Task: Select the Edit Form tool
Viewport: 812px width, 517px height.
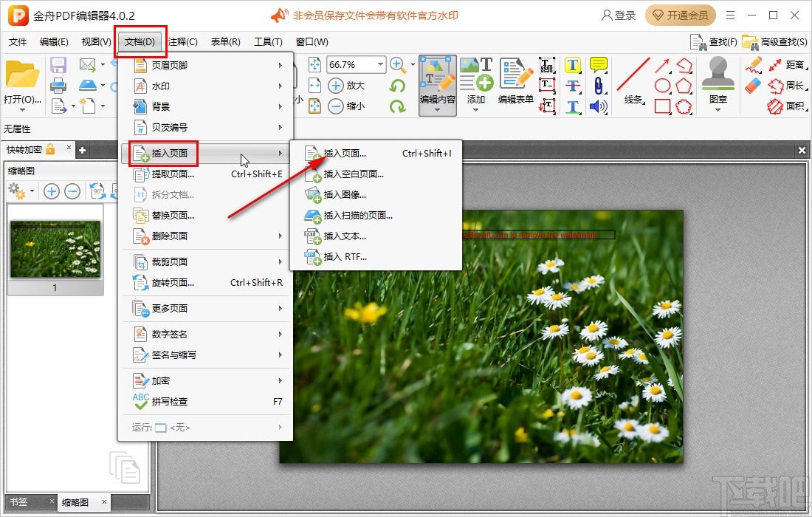Action: pos(516,81)
